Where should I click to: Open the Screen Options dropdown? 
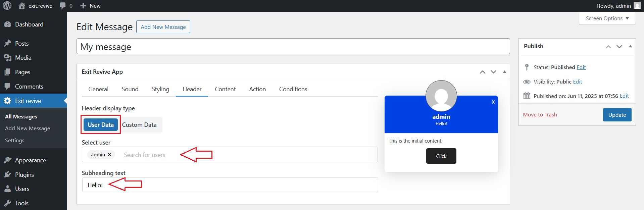coord(607,18)
